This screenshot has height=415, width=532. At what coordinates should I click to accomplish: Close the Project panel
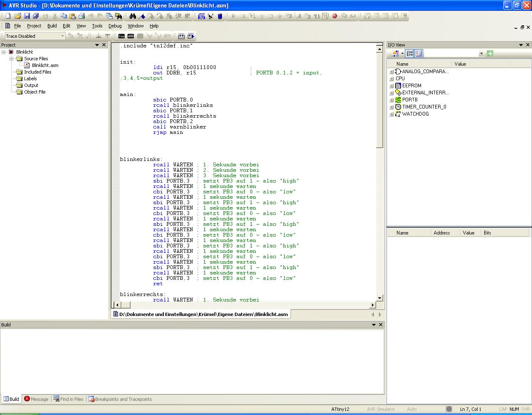click(104, 45)
